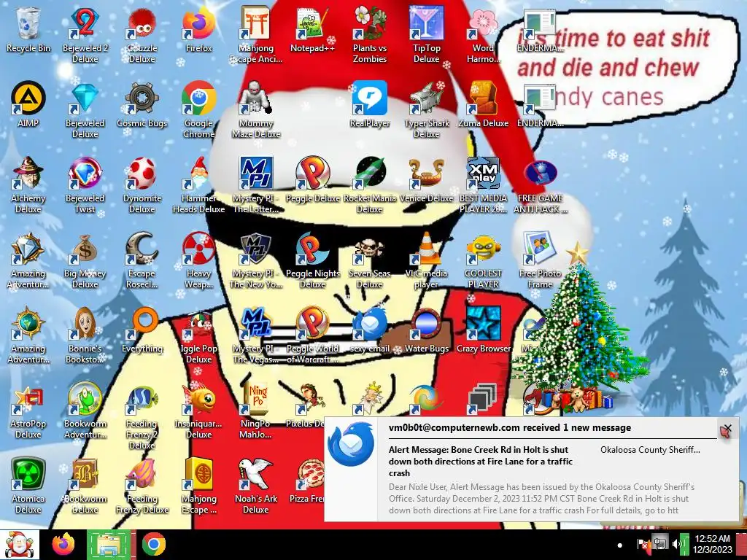This screenshot has width=747, height=560.
Task: Open Chrome from the taskbar
Action: pyautogui.click(x=153, y=545)
